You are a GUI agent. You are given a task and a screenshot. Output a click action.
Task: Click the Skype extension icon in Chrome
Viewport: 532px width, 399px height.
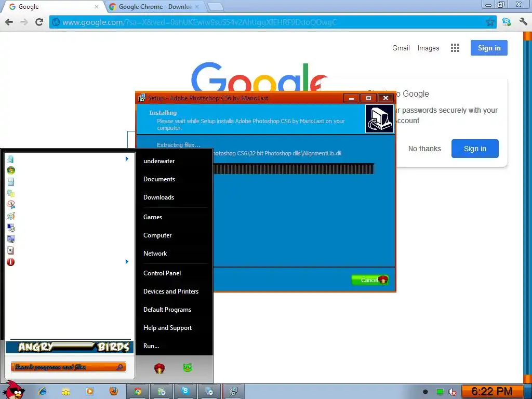pyautogui.click(x=507, y=22)
